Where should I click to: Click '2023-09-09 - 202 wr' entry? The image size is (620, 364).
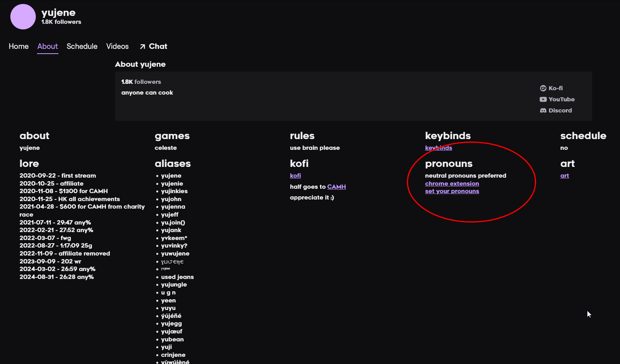(50, 261)
